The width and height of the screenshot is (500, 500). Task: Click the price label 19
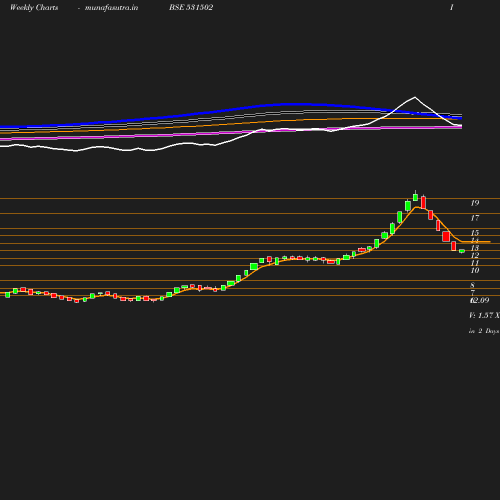[475, 203]
